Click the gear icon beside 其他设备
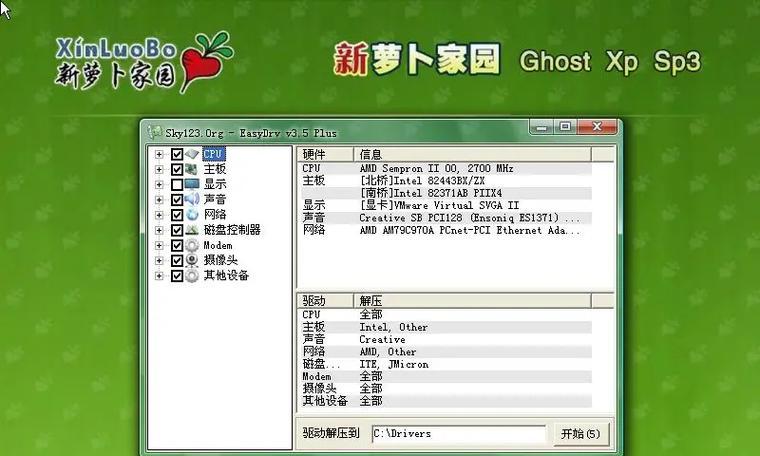This screenshot has width=760, height=456. [x=192, y=276]
